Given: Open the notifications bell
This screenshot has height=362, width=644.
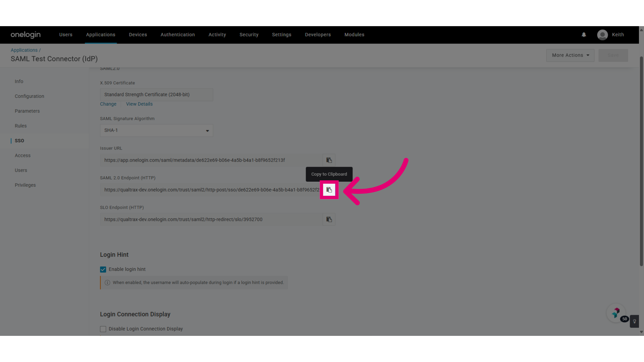Looking at the screenshot, I should 584,35.
